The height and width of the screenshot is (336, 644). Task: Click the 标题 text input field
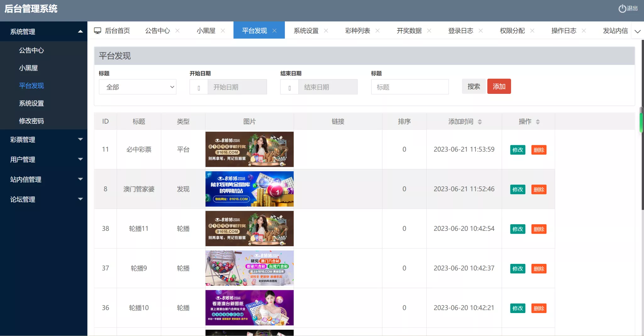(x=410, y=87)
